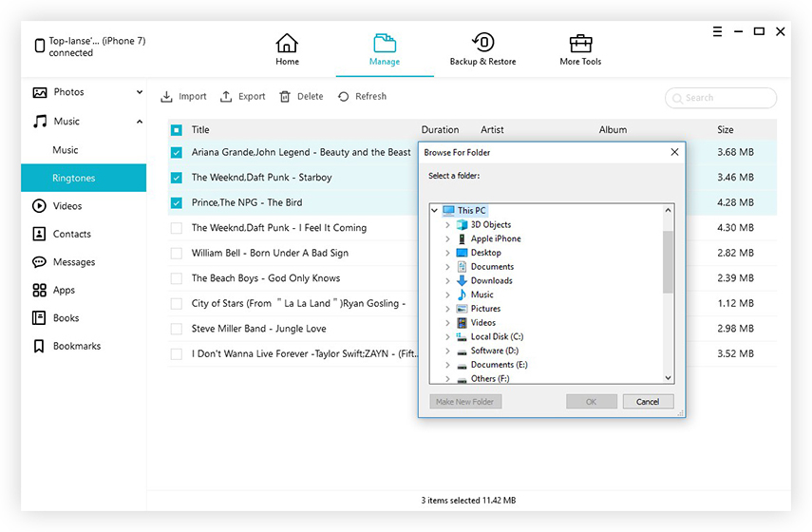Expand the Downloads folder arrow

tap(447, 281)
